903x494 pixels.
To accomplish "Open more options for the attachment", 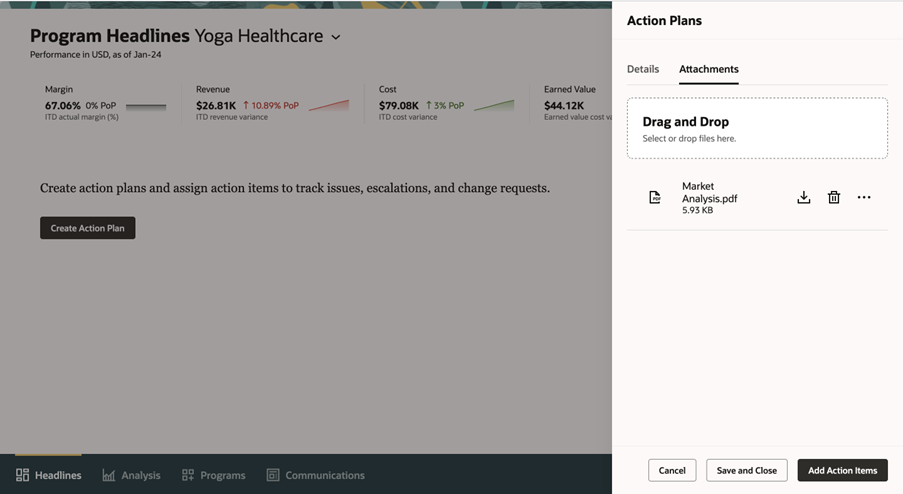I will (x=864, y=198).
